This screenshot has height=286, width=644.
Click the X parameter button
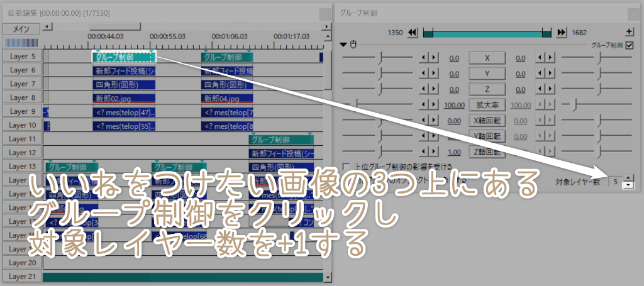pos(487,58)
